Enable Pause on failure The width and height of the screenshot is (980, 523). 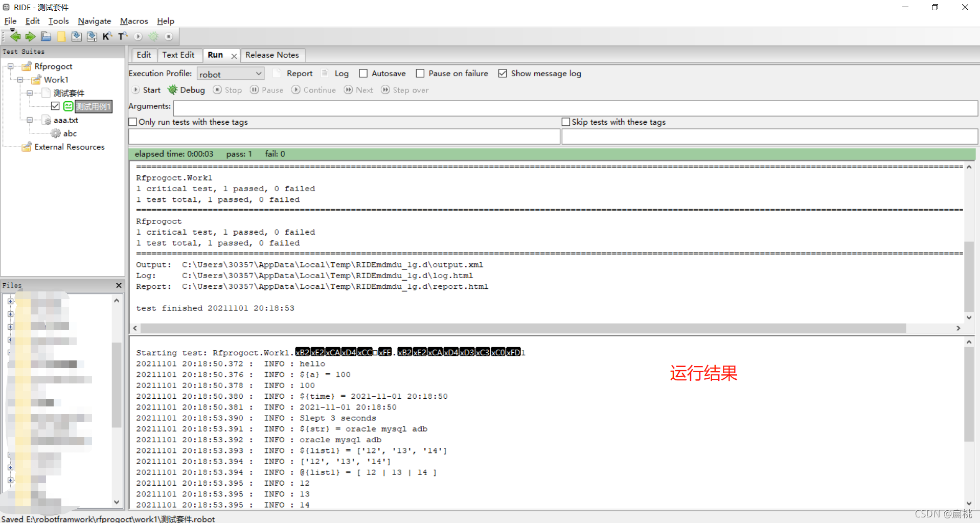click(420, 73)
